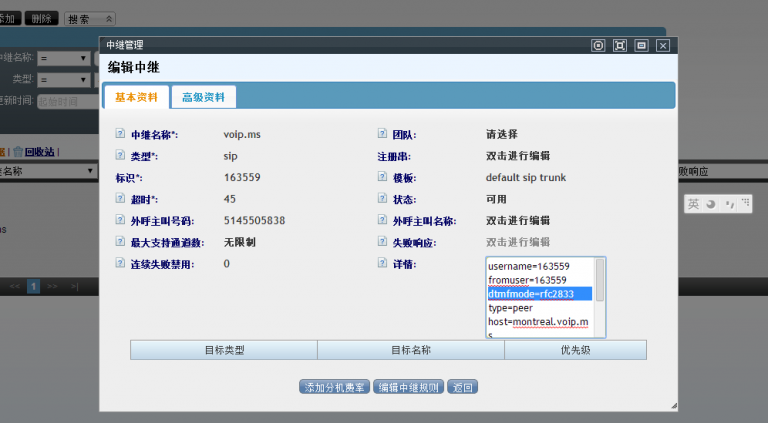The width and height of the screenshot is (768, 423).
Task: Click the 详情 textarea scrollbar
Action: [x=600, y=298]
